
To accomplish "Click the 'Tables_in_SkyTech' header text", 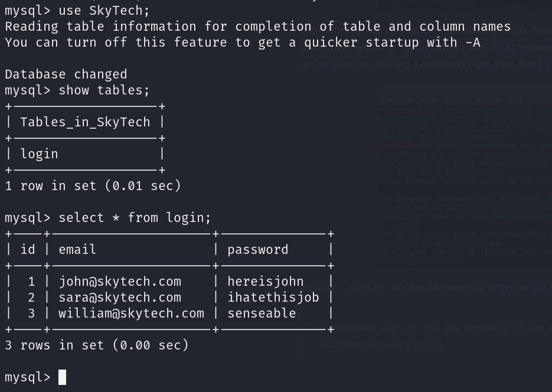I will (85, 122).
